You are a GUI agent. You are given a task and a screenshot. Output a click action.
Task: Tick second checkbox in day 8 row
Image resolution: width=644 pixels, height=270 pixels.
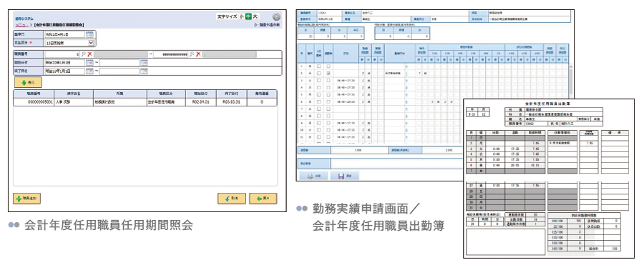click(328, 116)
